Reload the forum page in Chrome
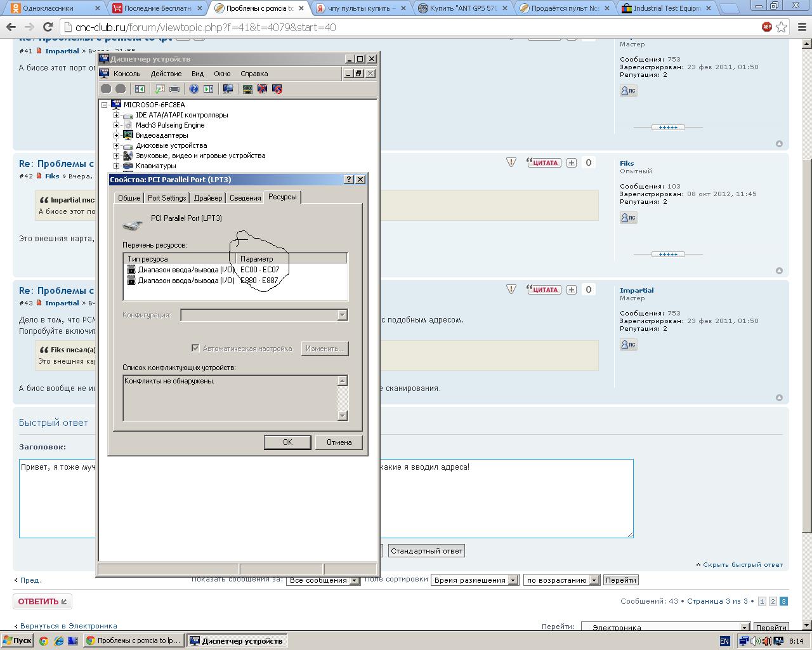 tap(48, 27)
